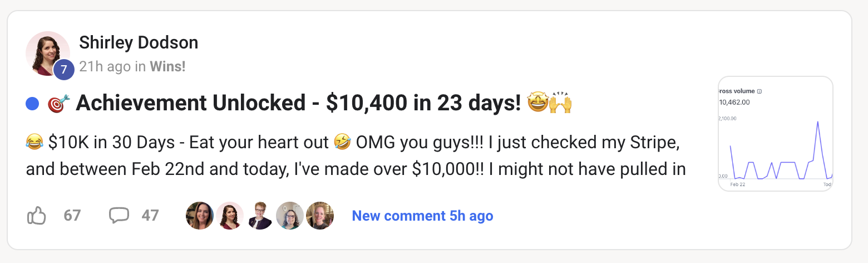Image resolution: width=868 pixels, height=263 pixels.
Task: Click the 47 comments count
Action: coord(150,216)
